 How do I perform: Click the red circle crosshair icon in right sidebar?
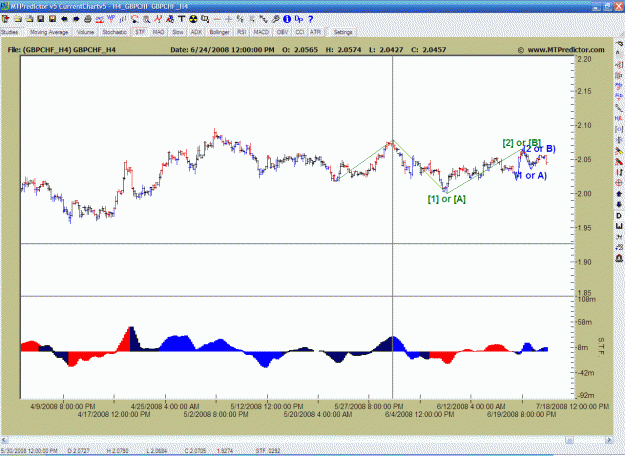coord(619,183)
